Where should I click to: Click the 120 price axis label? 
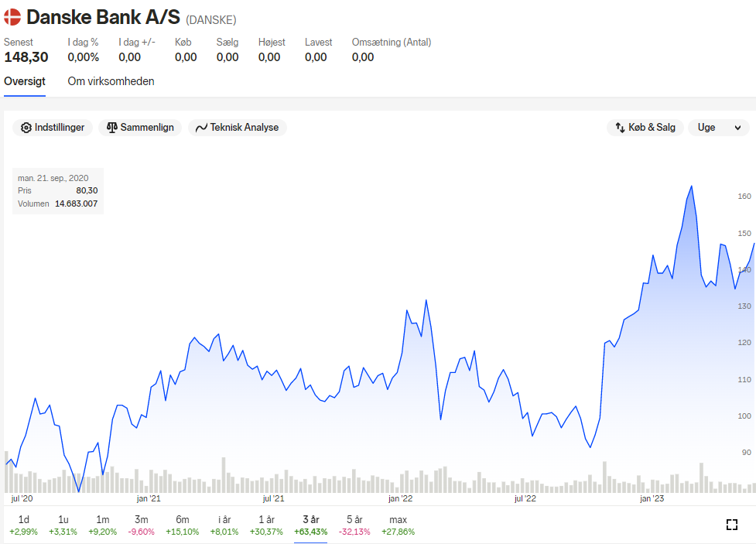click(744, 342)
